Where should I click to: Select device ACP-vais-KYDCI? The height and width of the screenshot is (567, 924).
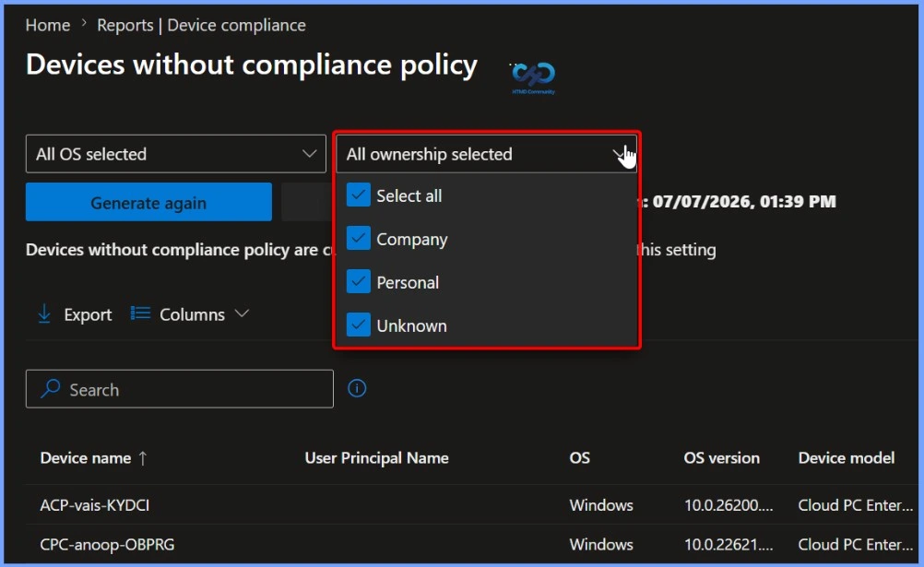[95, 505]
